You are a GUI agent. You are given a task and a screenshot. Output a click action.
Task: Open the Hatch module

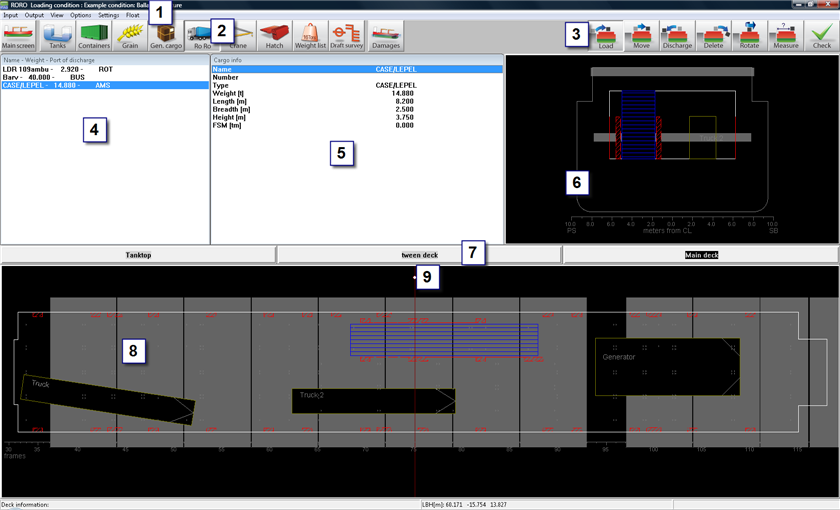point(274,36)
